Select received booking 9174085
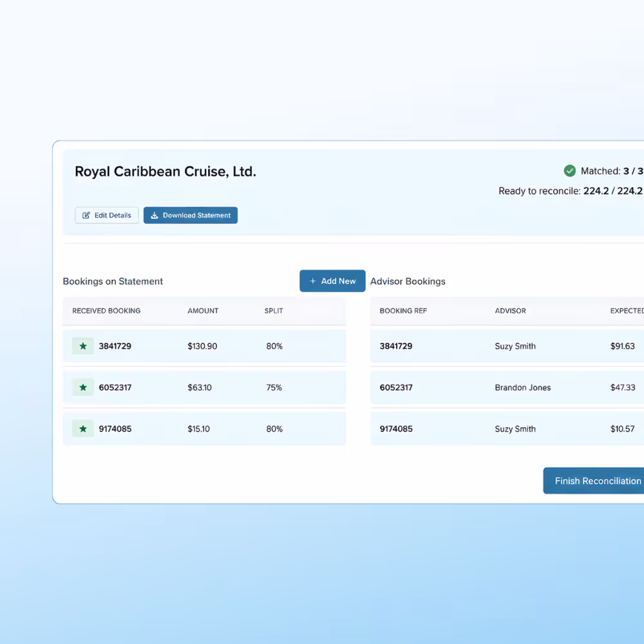Image resolution: width=644 pixels, height=644 pixels. [115, 429]
